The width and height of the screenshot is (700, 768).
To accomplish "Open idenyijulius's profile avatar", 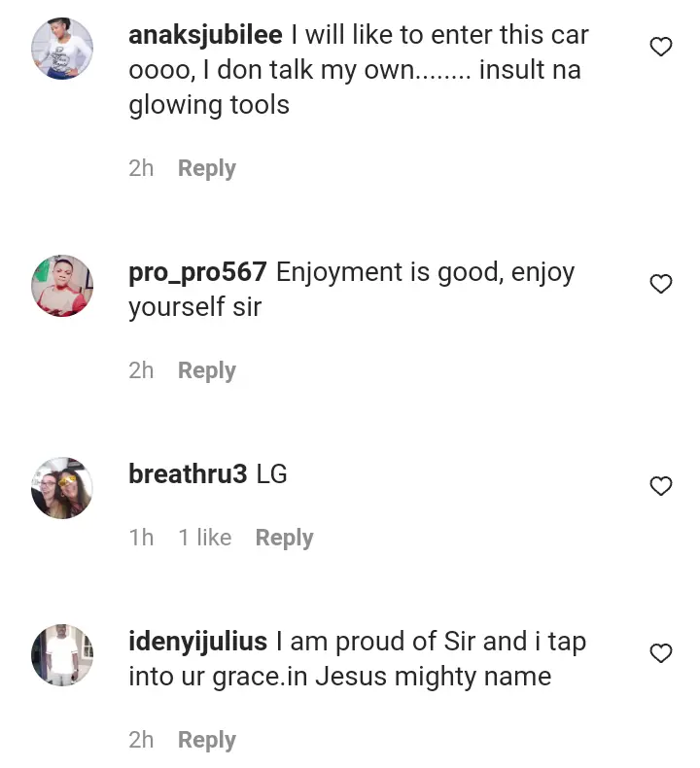I will pyautogui.click(x=62, y=655).
